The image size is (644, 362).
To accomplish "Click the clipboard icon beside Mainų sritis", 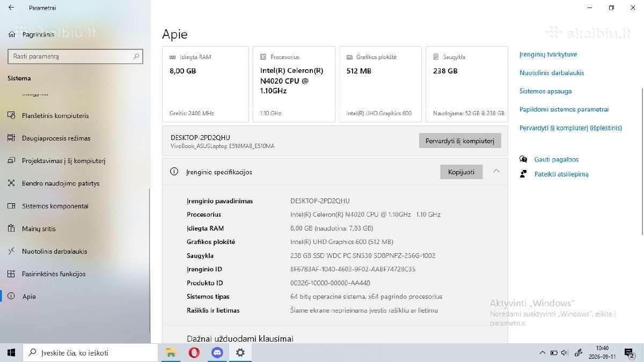I will coord(11,228).
